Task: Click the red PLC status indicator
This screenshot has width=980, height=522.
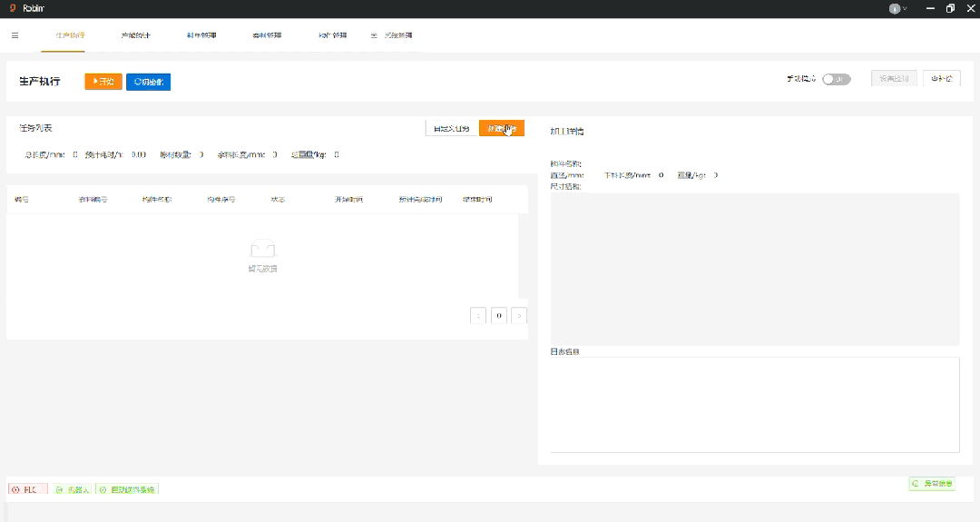Action: pos(27,489)
